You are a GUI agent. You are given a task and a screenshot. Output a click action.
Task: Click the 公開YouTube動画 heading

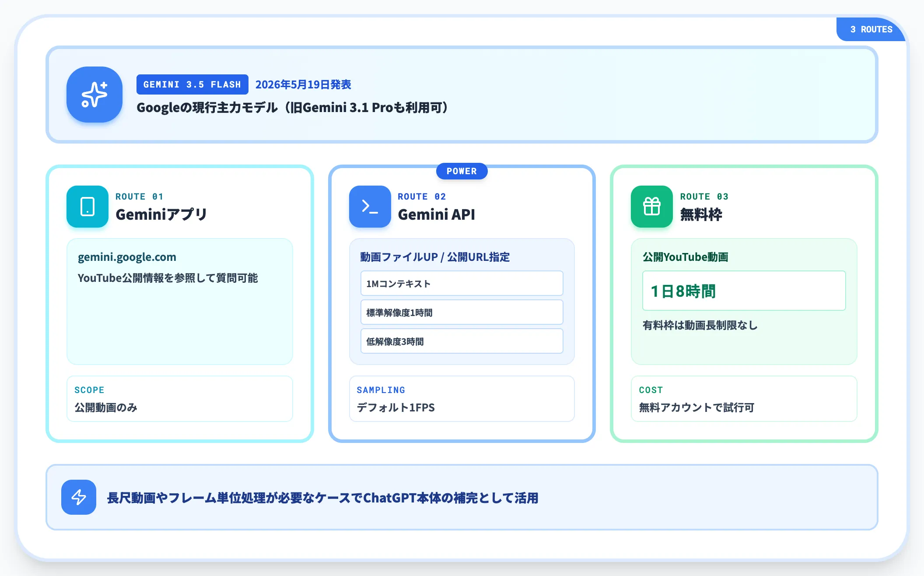[685, 257]
